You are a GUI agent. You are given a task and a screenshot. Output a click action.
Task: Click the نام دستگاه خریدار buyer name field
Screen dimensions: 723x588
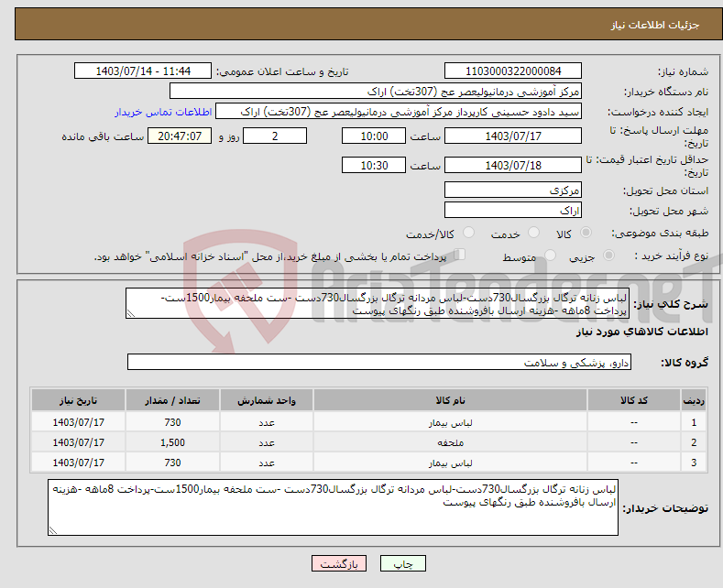[x=376, y=92]
